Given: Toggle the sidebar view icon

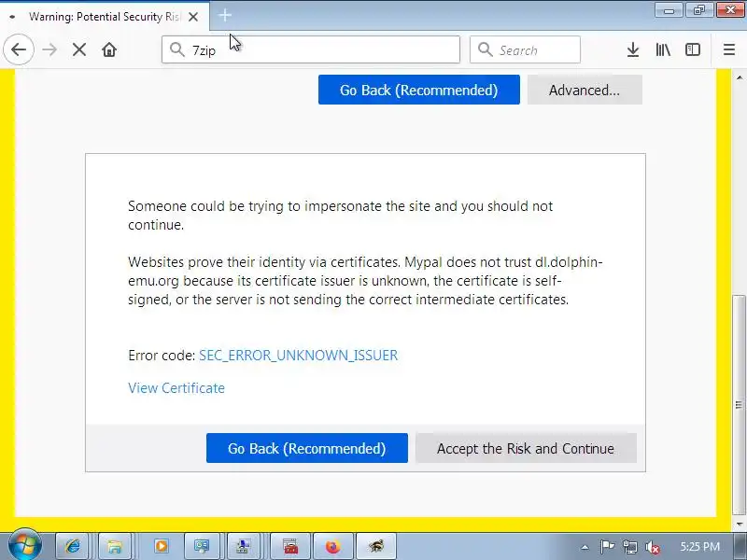Looking at the screenshot, I should coord(693,49).
